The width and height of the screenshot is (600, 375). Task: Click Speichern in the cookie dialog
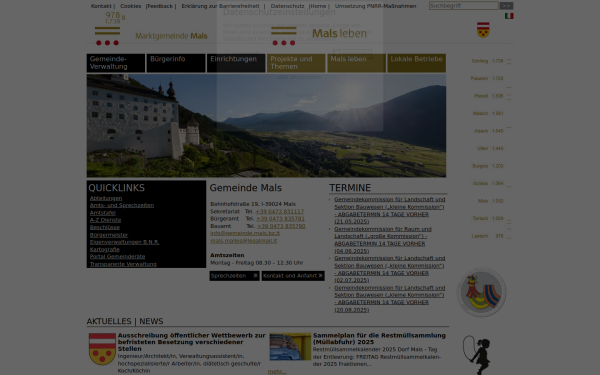click(x=300, y=95)
